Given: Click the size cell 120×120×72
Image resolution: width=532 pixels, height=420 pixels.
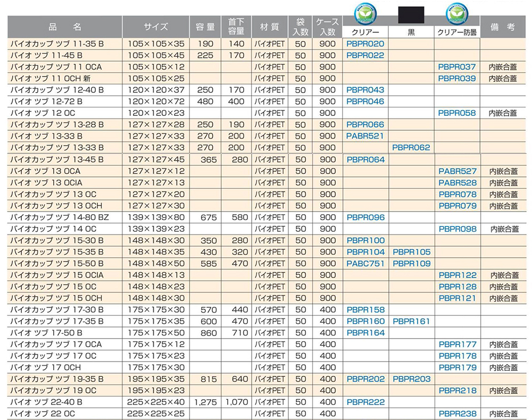Looking at the screenshot, I should (x=156, y=102).
